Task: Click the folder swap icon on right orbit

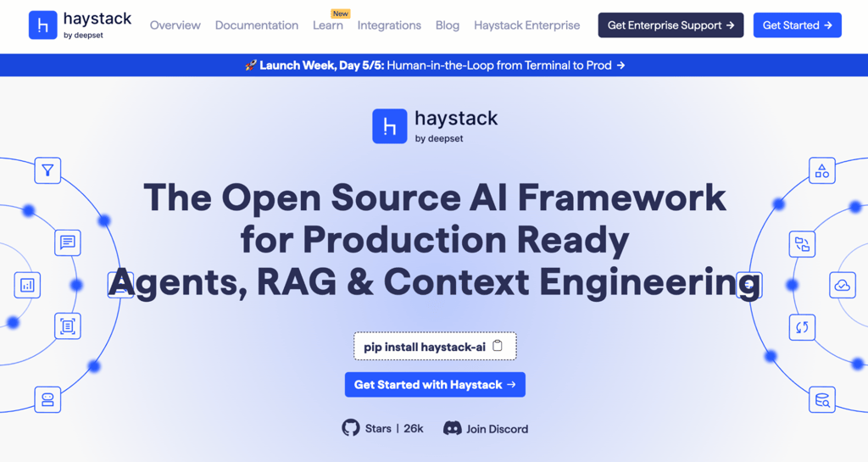Action: click(802, 244)
